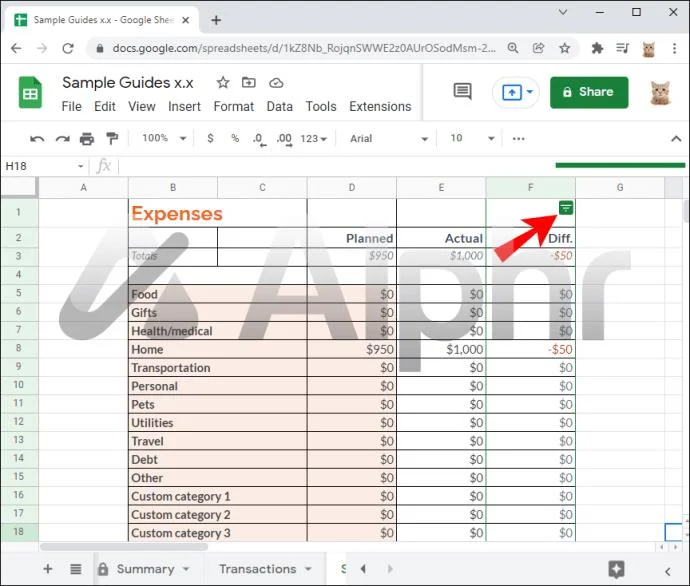Viewport: 690px width, 586px height.
Task: Open comment history icon
Action: click(x=462, y=92)
